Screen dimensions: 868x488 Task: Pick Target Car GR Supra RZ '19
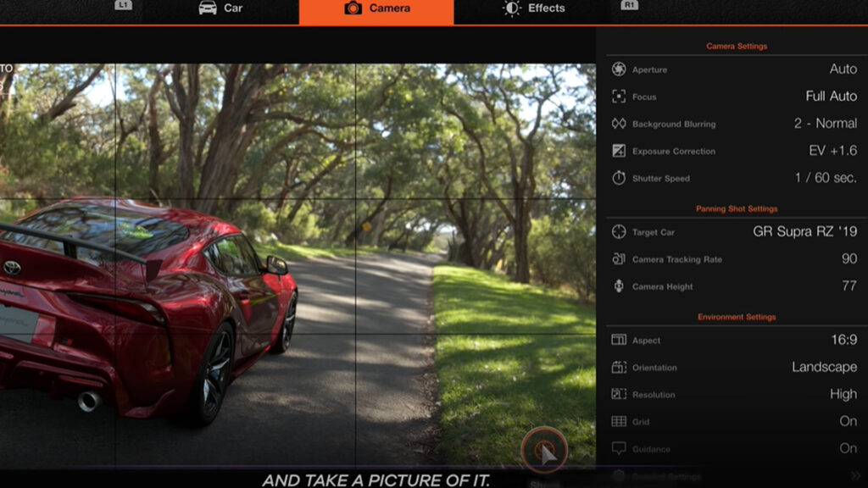coord(805,232)
